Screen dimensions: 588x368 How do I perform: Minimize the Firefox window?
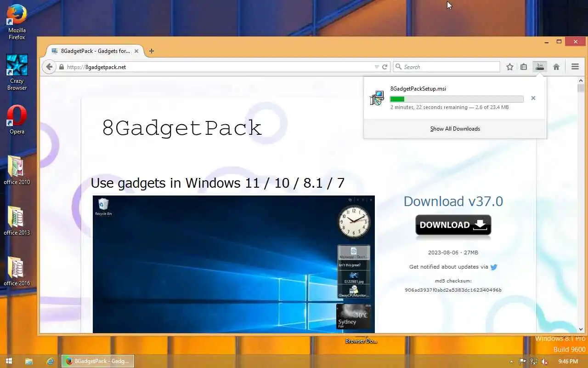[x=547, y=42]
